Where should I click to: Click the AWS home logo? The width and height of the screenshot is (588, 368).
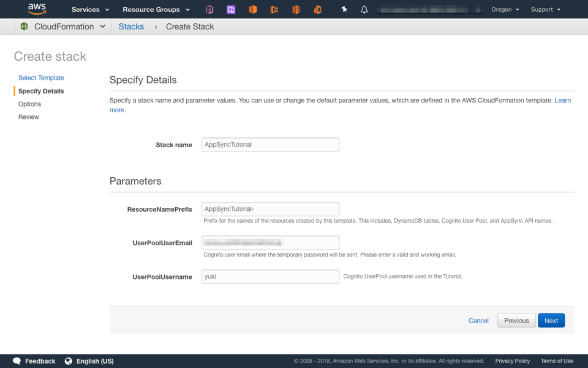(36, 9)
